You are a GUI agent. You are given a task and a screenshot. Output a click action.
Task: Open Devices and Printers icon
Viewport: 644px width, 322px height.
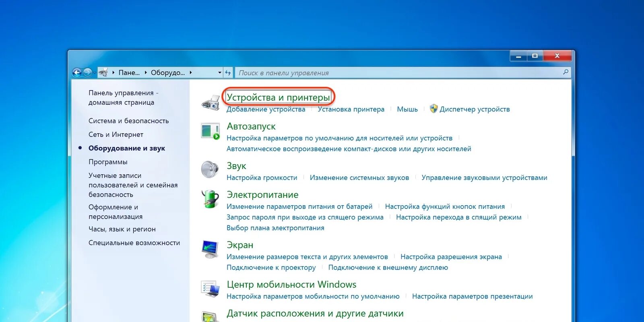tap(210, 103)
